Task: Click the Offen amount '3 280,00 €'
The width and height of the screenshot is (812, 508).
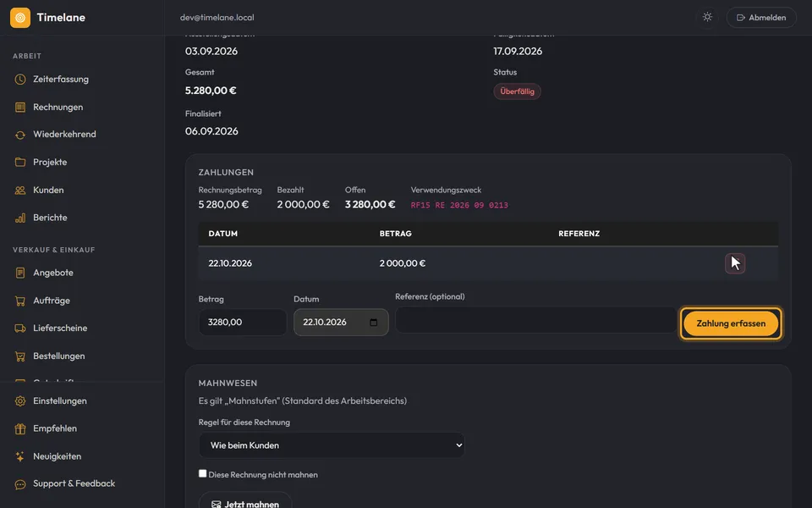Action: [x=370, y=205]
